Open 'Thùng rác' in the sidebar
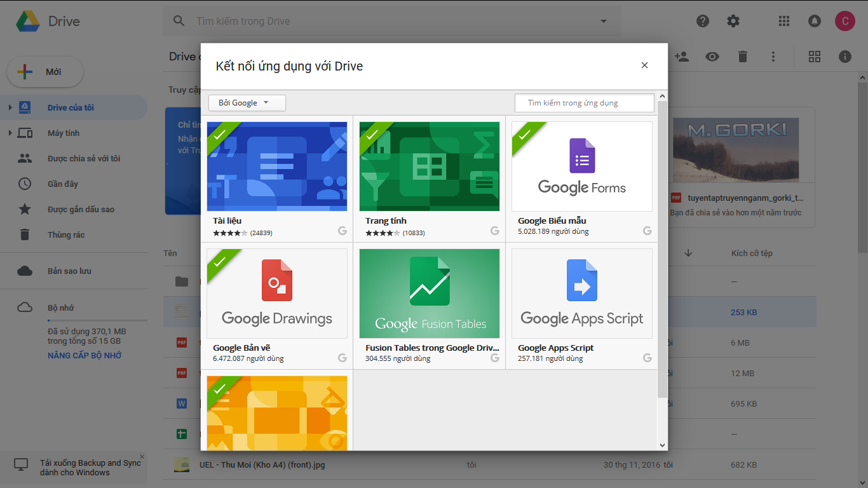The height and width of the screenshot is (488, 868). tap(66, 234)
